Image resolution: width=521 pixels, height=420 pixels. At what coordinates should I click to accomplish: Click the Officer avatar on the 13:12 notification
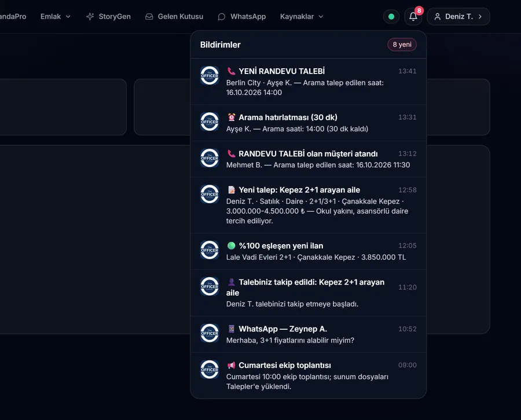[210, 158]
